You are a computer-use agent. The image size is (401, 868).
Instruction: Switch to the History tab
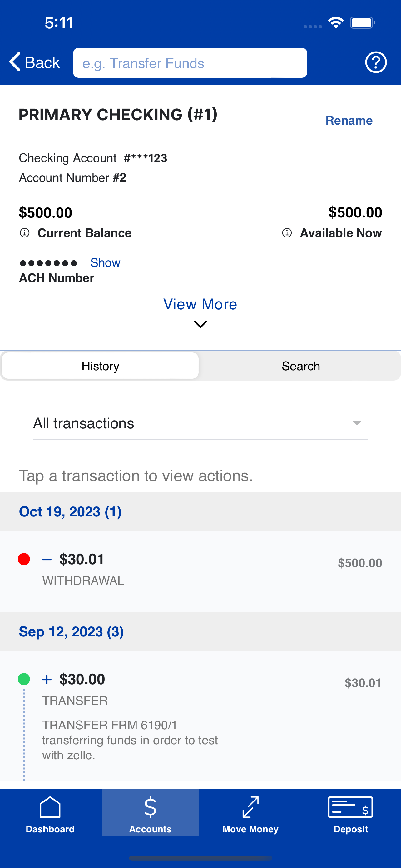[x=100, y=366]
